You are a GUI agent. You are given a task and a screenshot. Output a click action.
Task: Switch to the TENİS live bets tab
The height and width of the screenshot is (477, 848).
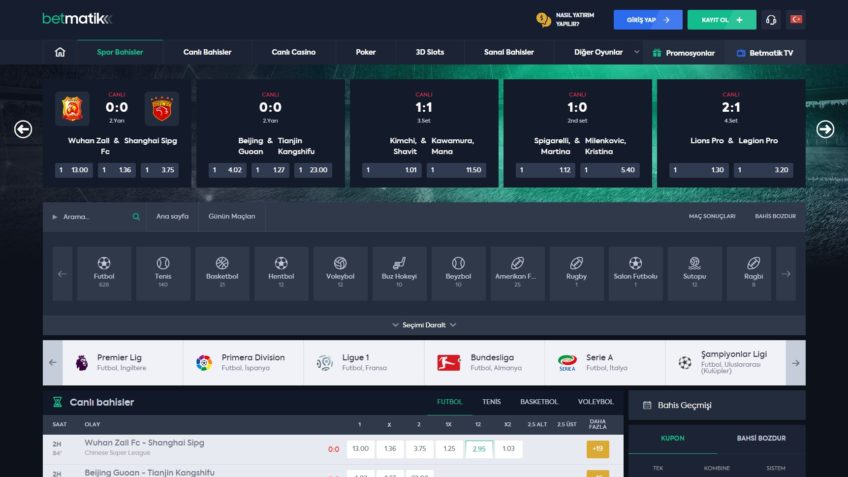(491, 402)
